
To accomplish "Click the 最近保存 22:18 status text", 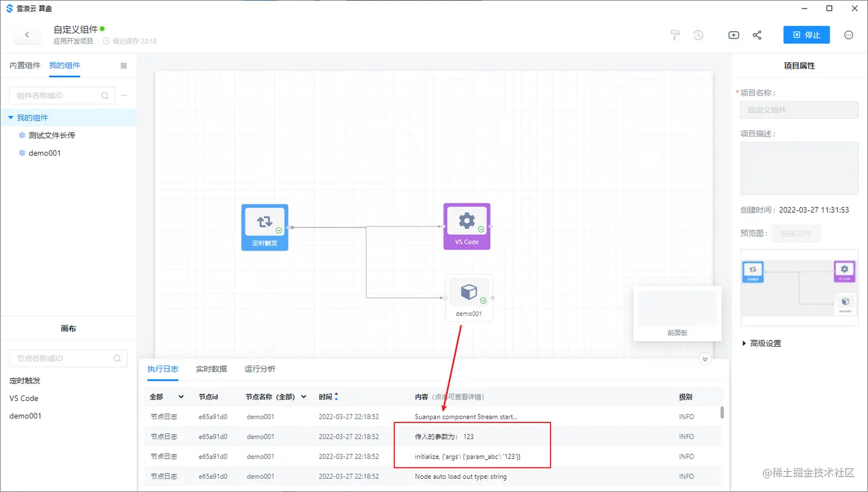I will tap(134, 41).
